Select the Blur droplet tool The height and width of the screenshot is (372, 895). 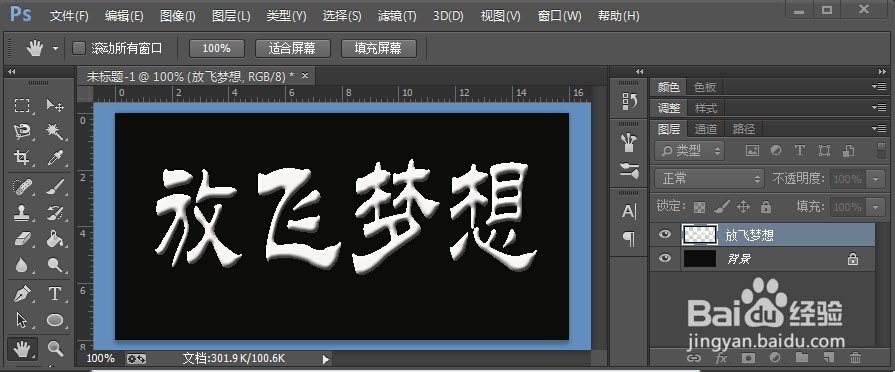[x=22, y=265]
